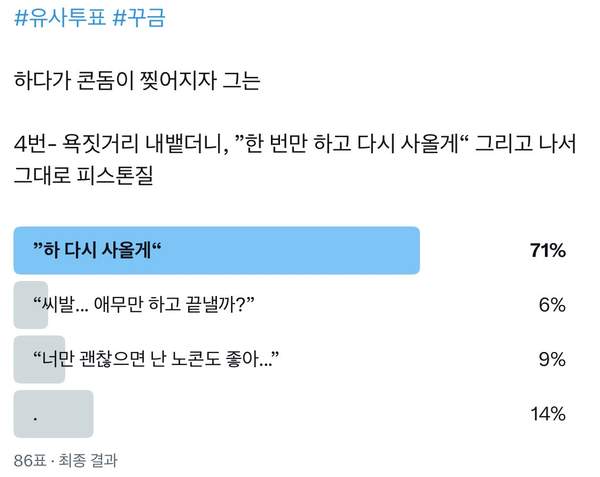This screenshot has width=600, height=477.
Task: Select the poll option labeled with a single dot
Action: tap(36, 414)
